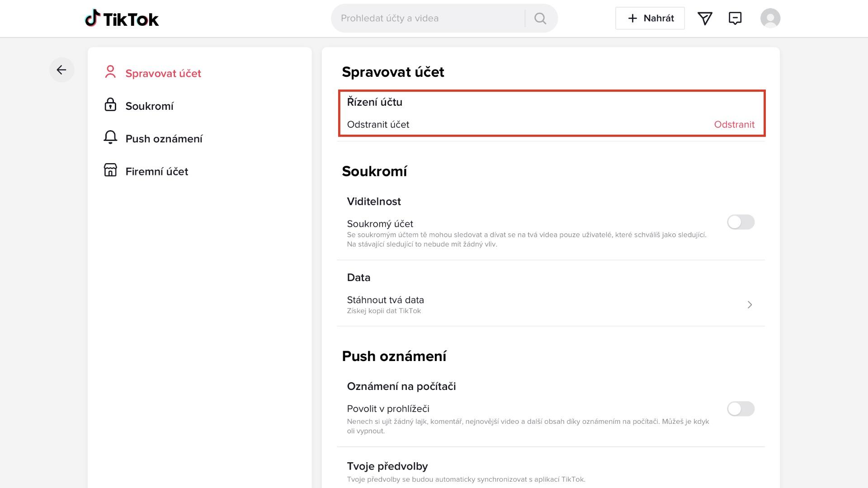Select Push oznámení in the sidebar
This screenshot has height=488, width=868.
[x=164, y=139]
